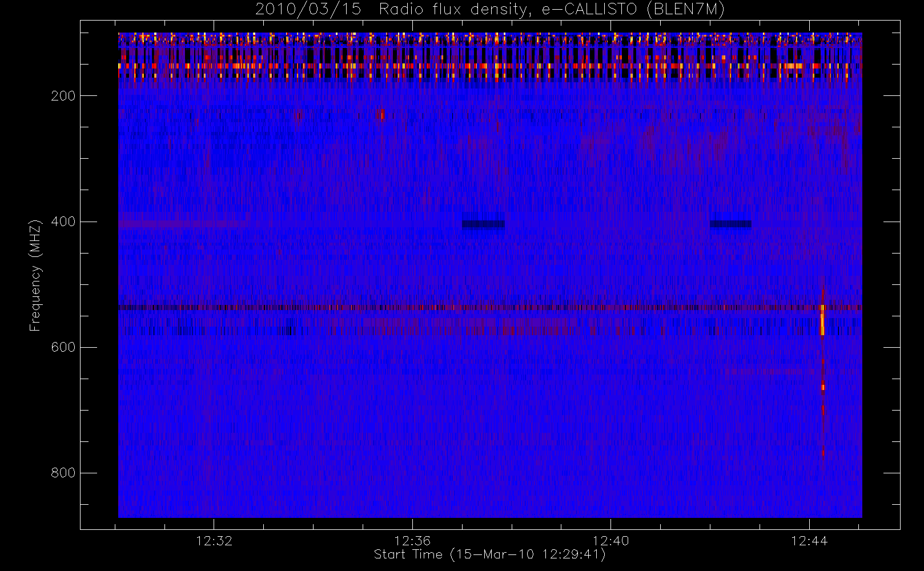Click the 12:32 time tick label
The width and height of the screenshot is (924, 571).
coord(214,541)
